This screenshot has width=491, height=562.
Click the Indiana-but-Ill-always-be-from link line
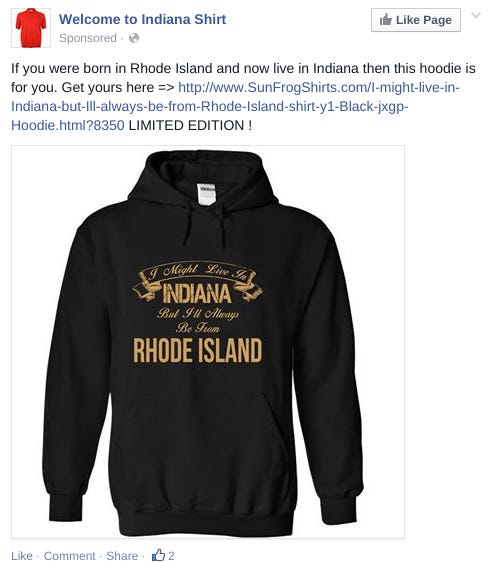click(210, 106)
